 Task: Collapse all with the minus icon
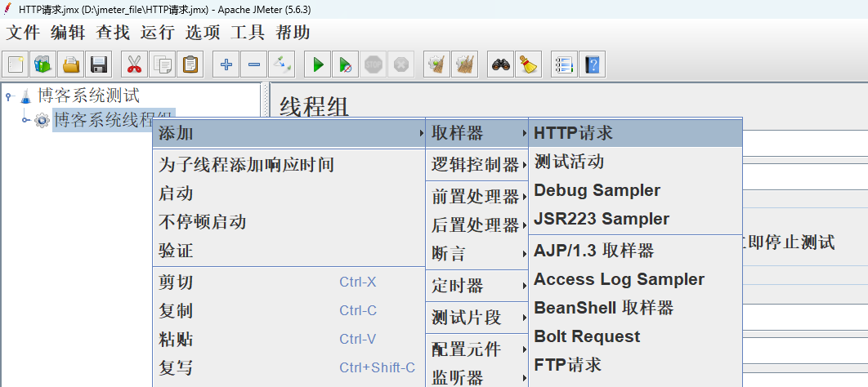(x=253, y=64)
